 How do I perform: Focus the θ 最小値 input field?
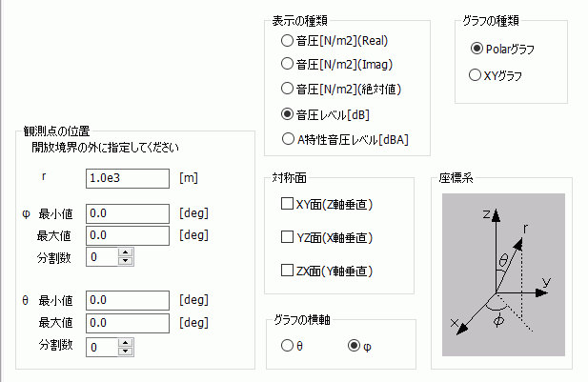128,300
